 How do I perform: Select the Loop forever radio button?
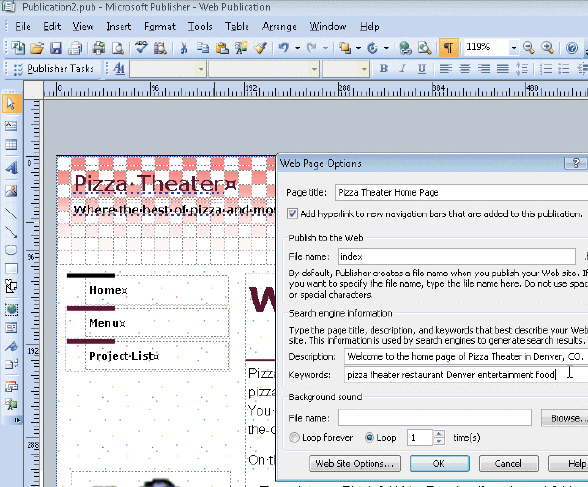pyautogui.click(x=294, y=438)
